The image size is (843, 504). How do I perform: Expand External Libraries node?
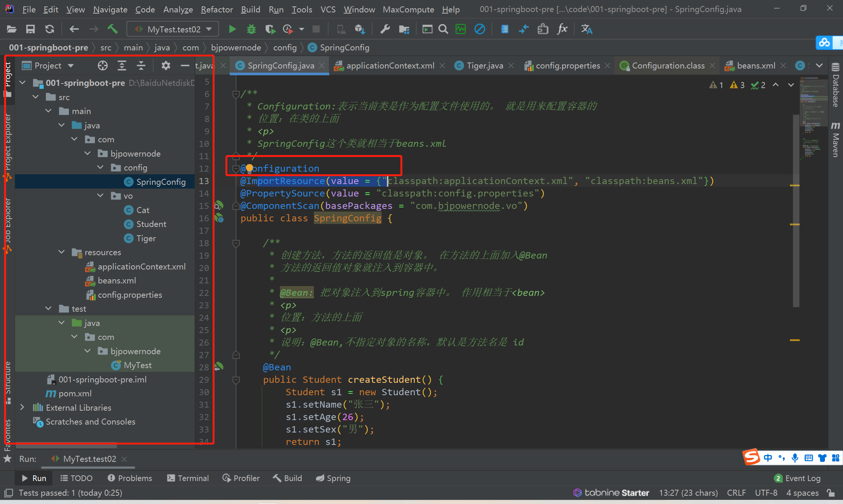pyautogui.click(x=22, y=408)
